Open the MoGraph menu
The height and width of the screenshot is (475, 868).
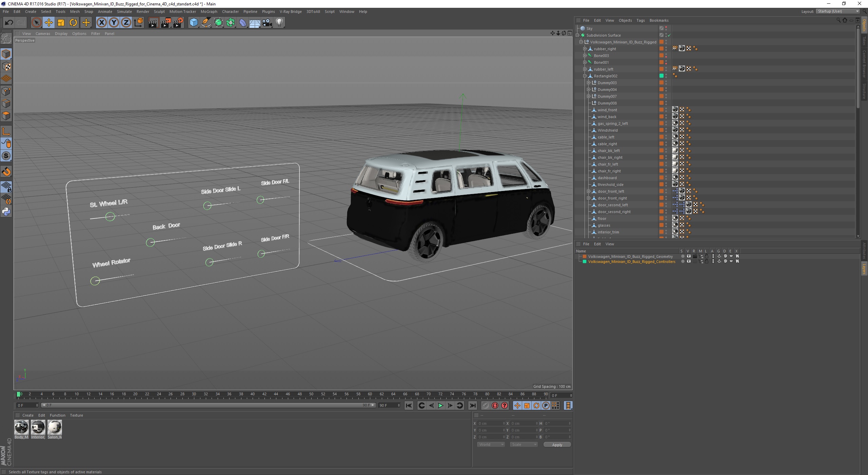[209, 12]
